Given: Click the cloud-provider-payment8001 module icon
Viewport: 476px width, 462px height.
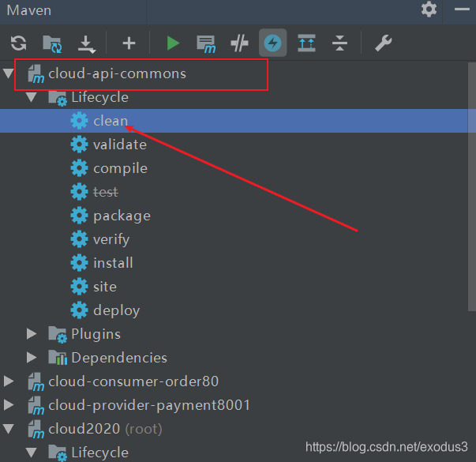Looking at the screenshot, I should 36,405.
